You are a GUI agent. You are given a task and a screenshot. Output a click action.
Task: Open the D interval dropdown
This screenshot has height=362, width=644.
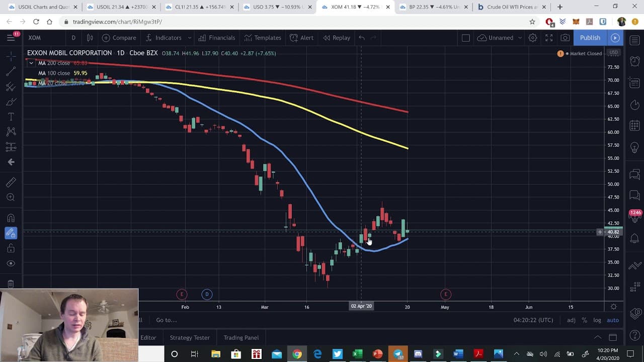(x=73, y=38)
